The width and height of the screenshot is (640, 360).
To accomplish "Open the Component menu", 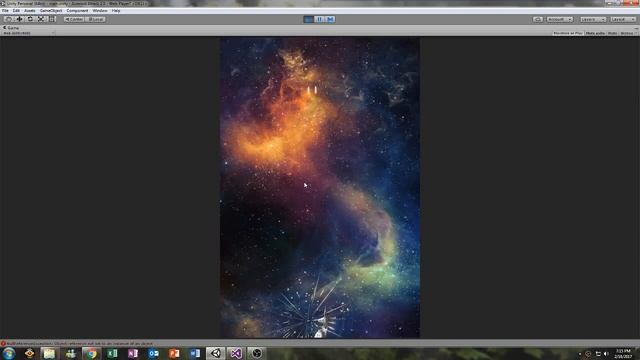I will point(77,11).
